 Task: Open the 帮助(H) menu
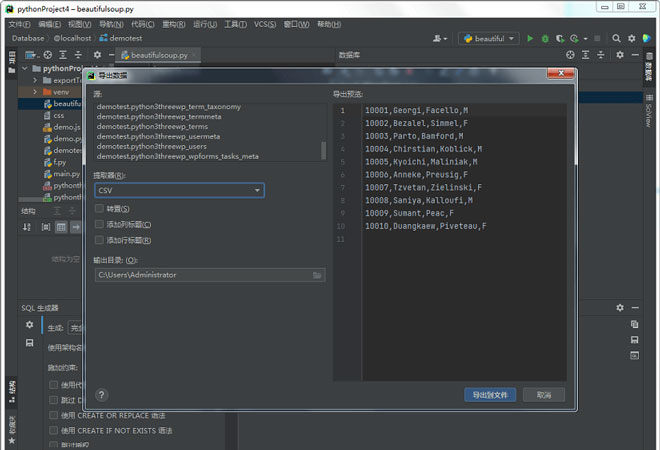tap(329, 24)
